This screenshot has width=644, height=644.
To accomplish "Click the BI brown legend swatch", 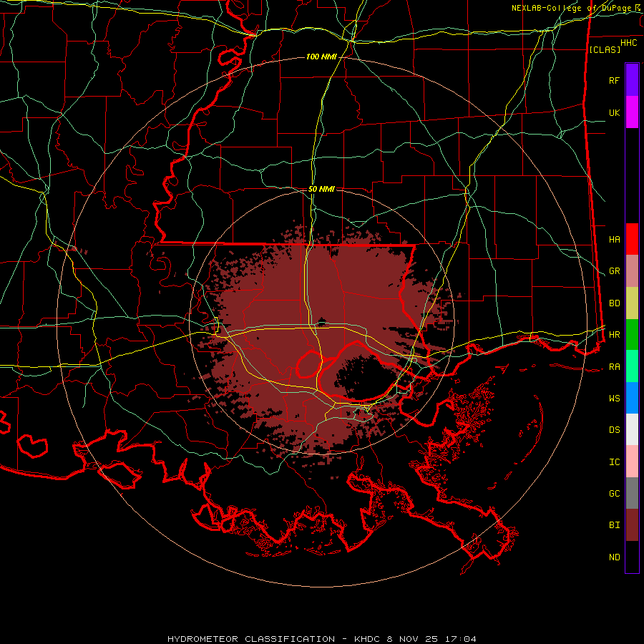I will pos(632,525).
